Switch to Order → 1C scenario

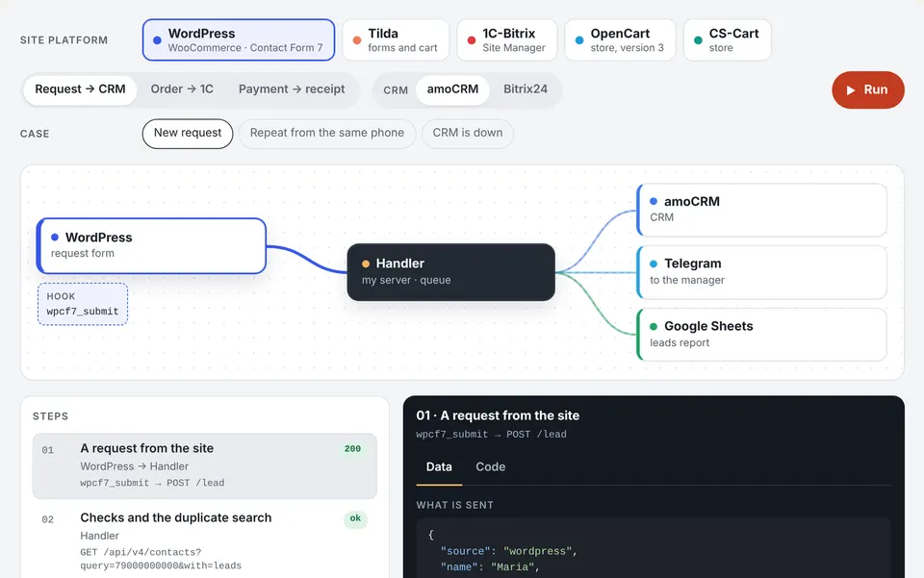pyautogui.click(x=182, y=89)
